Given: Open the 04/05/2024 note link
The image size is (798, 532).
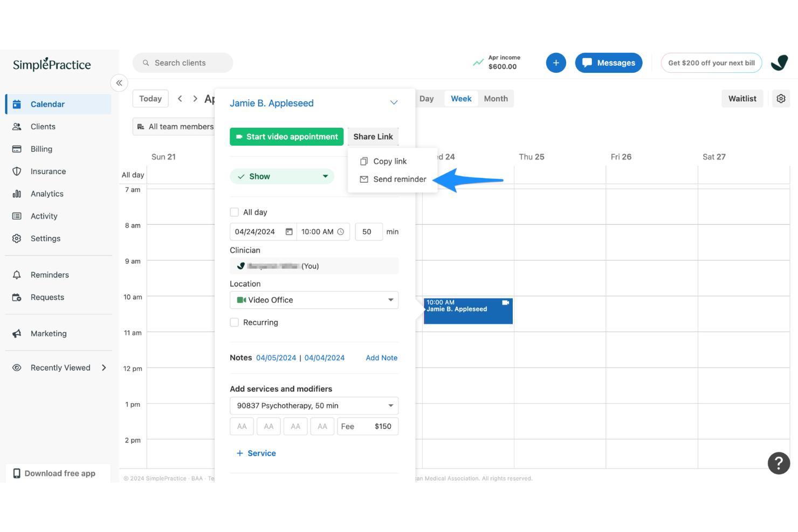Looking at the screenshot, I should pos(276,358).
